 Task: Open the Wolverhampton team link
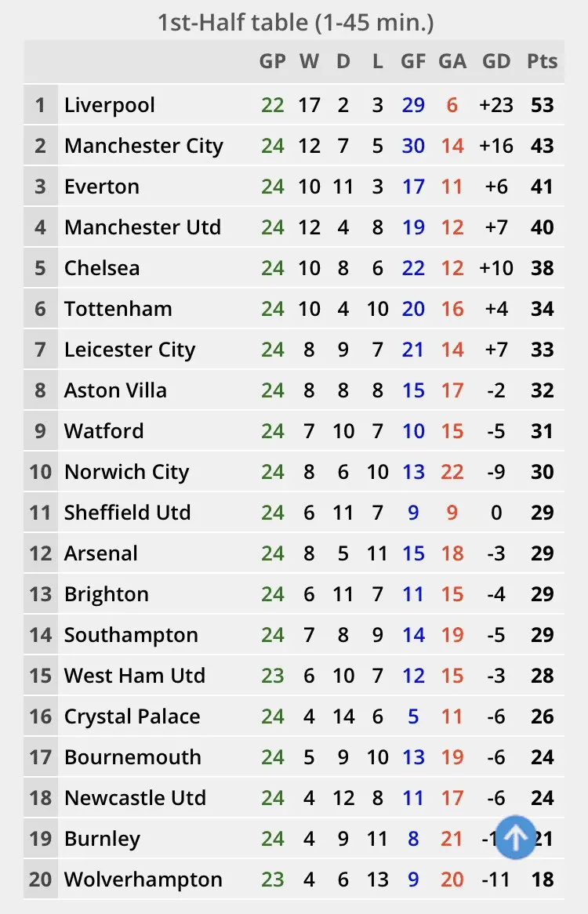pos(143,880)
